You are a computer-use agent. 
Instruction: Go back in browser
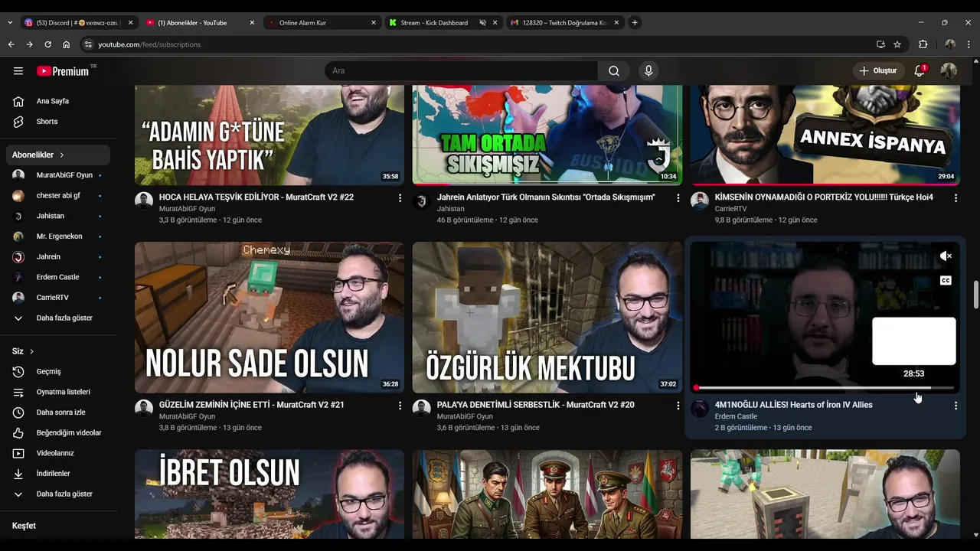(x=11, y=44)
